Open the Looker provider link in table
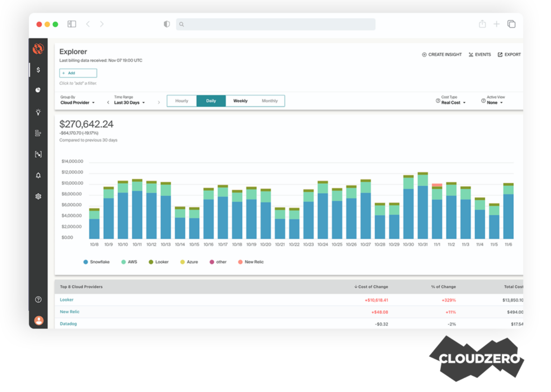Viewport: 551px width, 392px height. [67, 300]
